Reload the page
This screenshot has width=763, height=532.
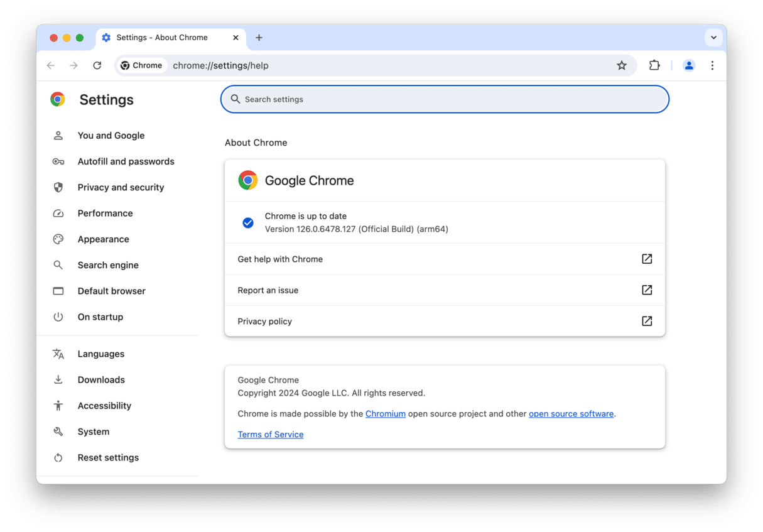[x=97, y=65]
